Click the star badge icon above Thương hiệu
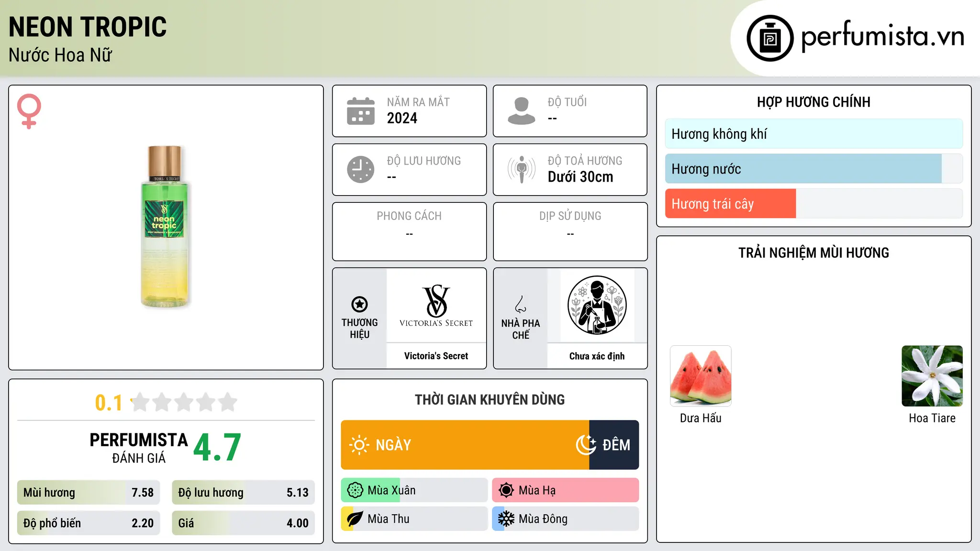The width and height of the screenshot is (980, 551). (359, 304)
